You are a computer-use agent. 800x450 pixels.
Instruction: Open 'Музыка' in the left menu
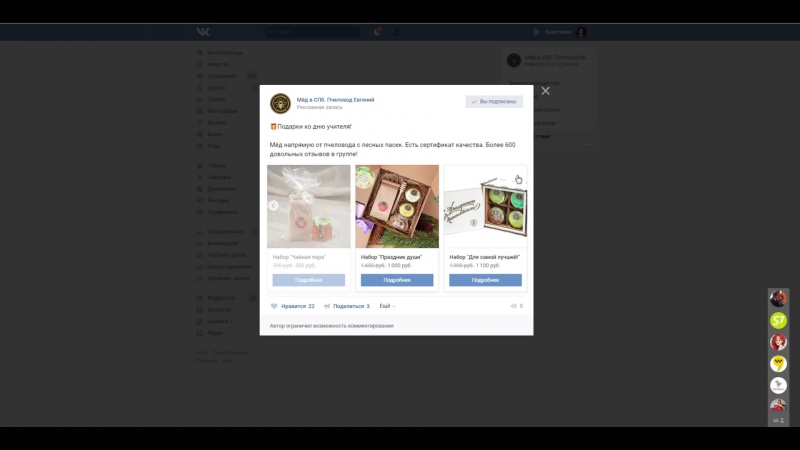217,122
